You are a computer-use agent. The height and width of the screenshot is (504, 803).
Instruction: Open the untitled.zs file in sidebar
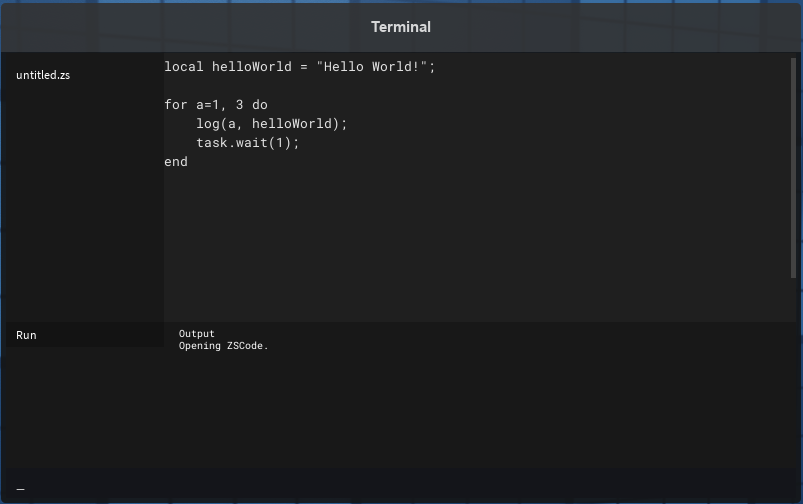point(43,75)
